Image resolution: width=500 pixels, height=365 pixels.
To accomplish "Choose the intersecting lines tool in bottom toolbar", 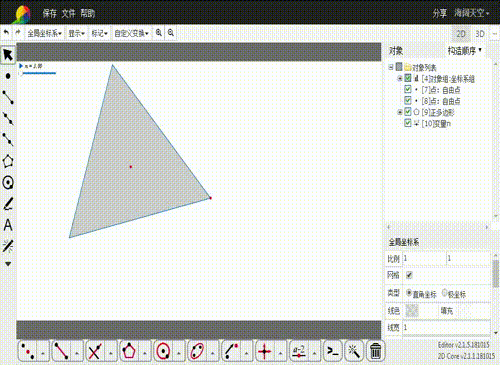I will point(95,351).
